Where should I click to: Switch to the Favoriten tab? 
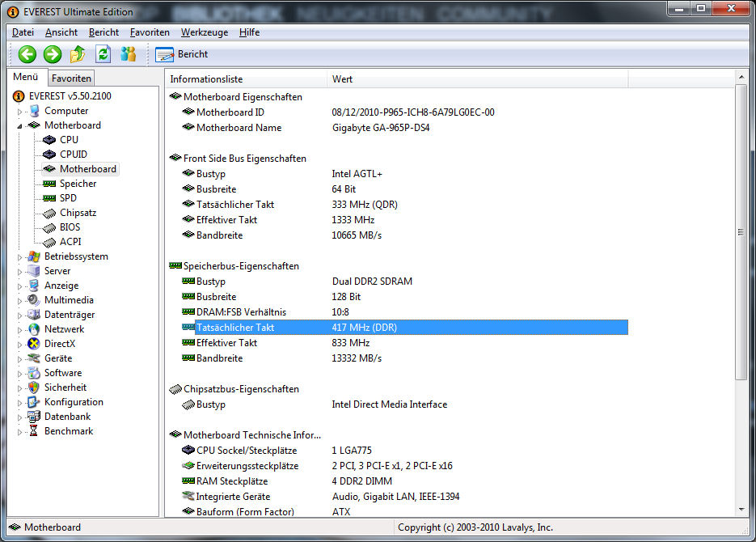(x=71, y=78)
